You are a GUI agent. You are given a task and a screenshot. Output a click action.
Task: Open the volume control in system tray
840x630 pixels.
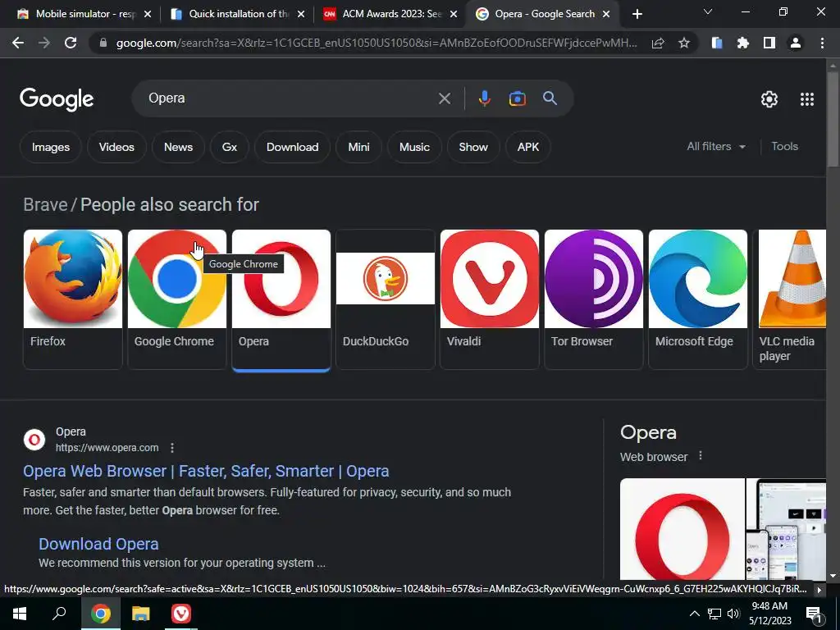733,614
